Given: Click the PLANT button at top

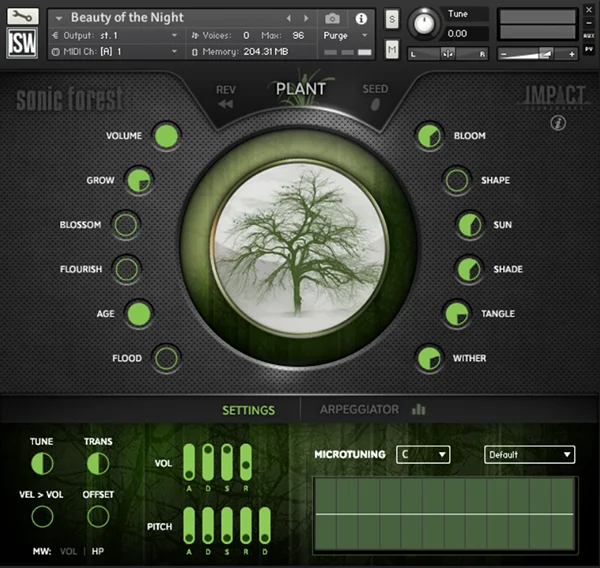Looking at the screenshot, I should [x=301, y=89].
